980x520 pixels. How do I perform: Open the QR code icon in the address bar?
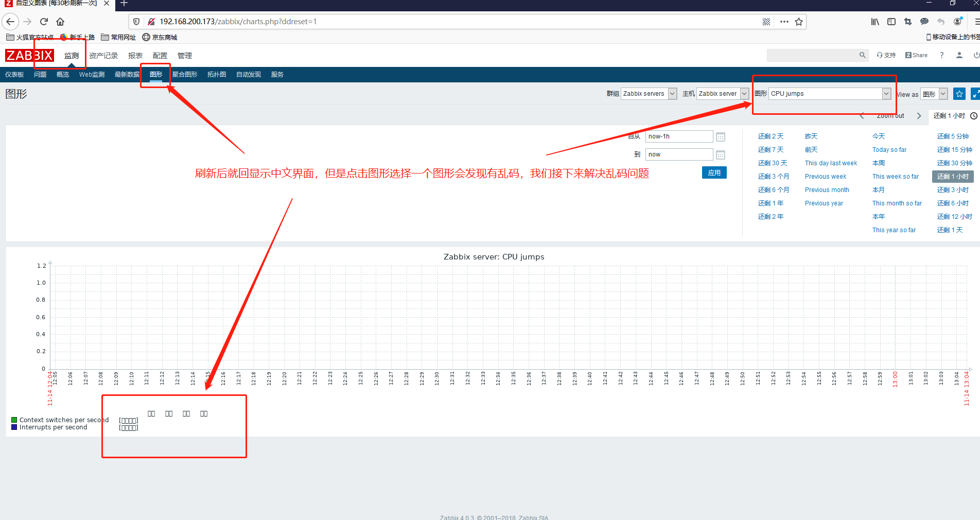point(766,22)
